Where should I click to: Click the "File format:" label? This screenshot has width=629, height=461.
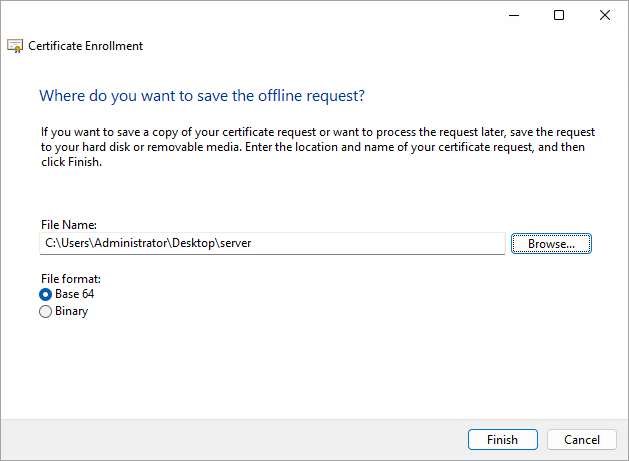(71, 278)
